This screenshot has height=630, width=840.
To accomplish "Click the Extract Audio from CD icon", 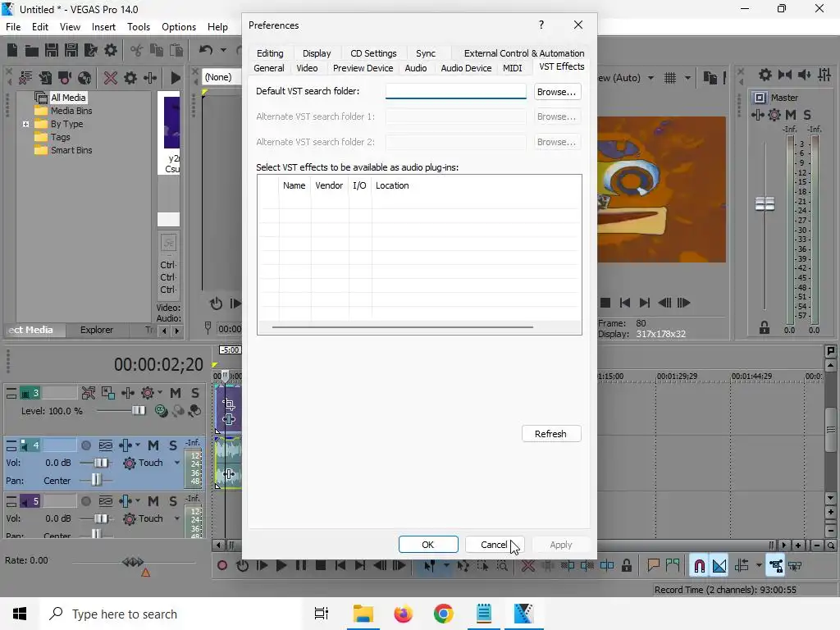I will point(84,78).
